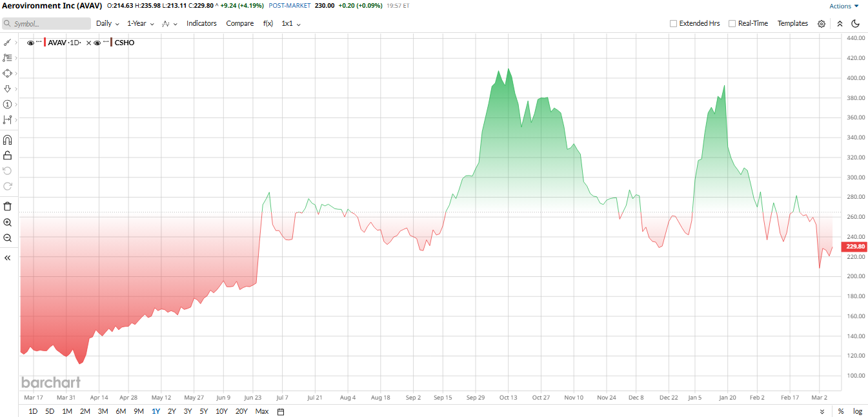The image size is (868, 417).
Task: Toggle the lock drawings icon
Action: [x=7, y=155]
